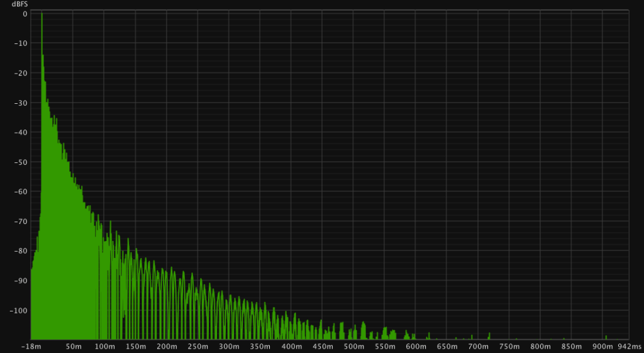The height and width of the screenshot is (353, 644).
Task: Click the 900m time axis label
Action: point(602,347)
